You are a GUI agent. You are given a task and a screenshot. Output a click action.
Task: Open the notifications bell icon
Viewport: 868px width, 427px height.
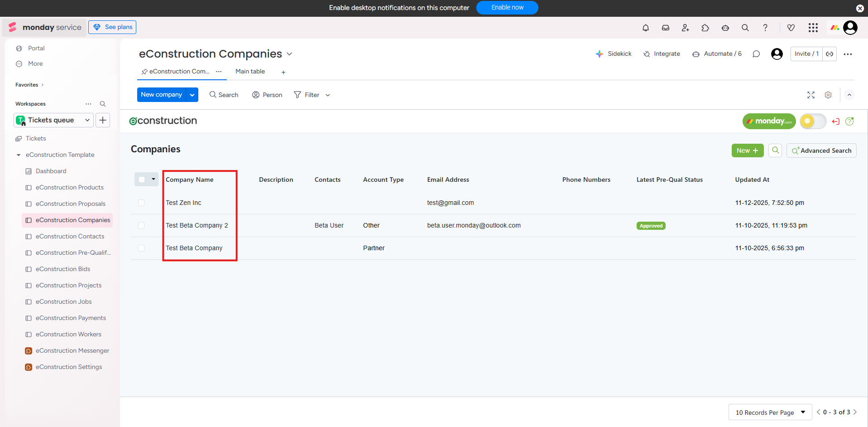pyautogui.click(x=645, y=28)
